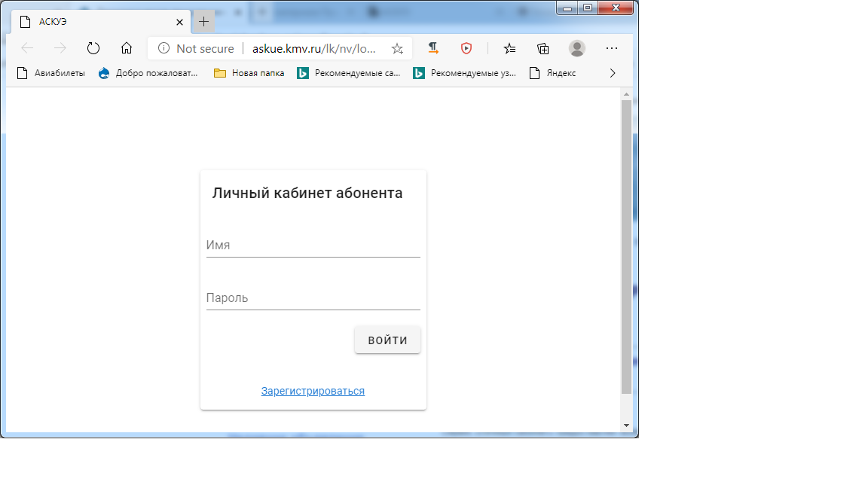Follow the Зарегистрироваться link
The width and height of the screenshot is (868, 488).
pos(313,391)
